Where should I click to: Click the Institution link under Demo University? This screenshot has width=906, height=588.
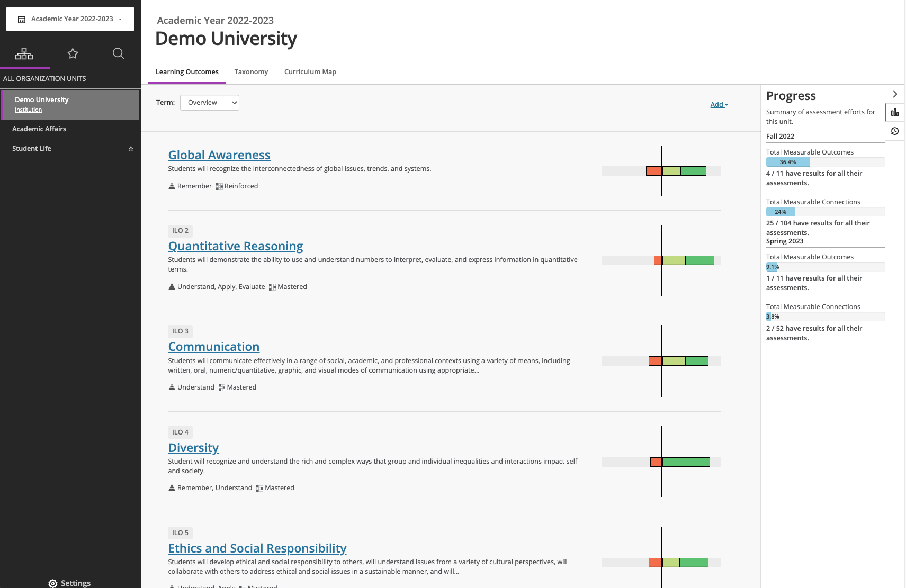(x=28, y=110)
